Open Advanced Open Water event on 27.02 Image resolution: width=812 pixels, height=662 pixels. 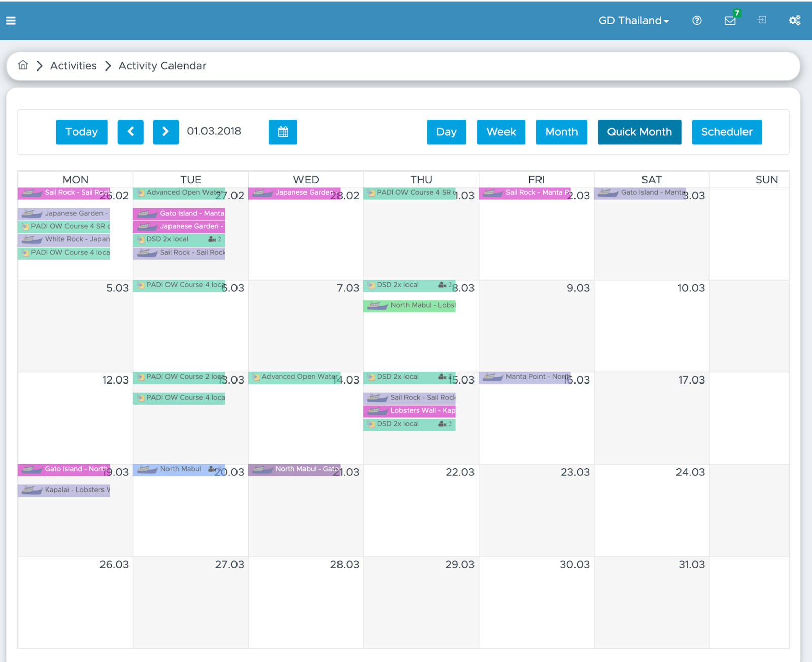(179, 193)
